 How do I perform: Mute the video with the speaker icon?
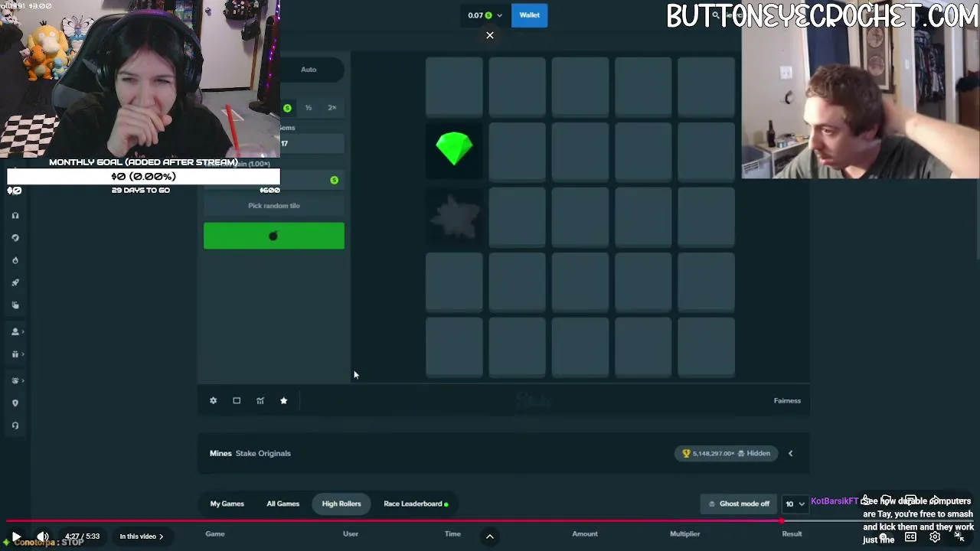pyautogui.click(x=43, y=537)
